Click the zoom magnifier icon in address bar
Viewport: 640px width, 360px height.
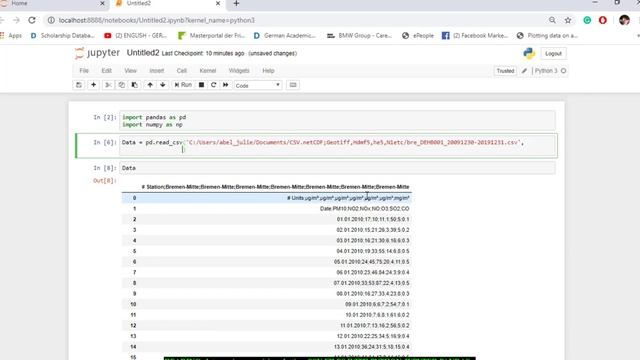552,20
